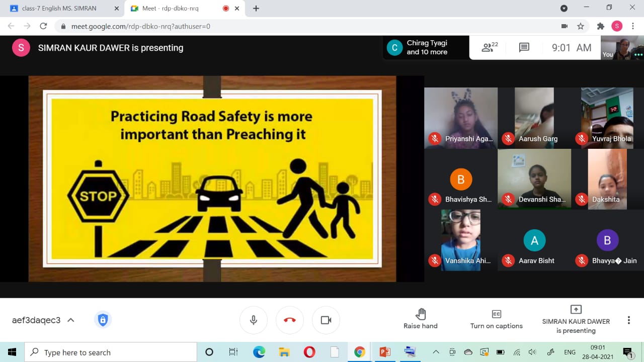Click the address bar URL

[x=141, y=26]
